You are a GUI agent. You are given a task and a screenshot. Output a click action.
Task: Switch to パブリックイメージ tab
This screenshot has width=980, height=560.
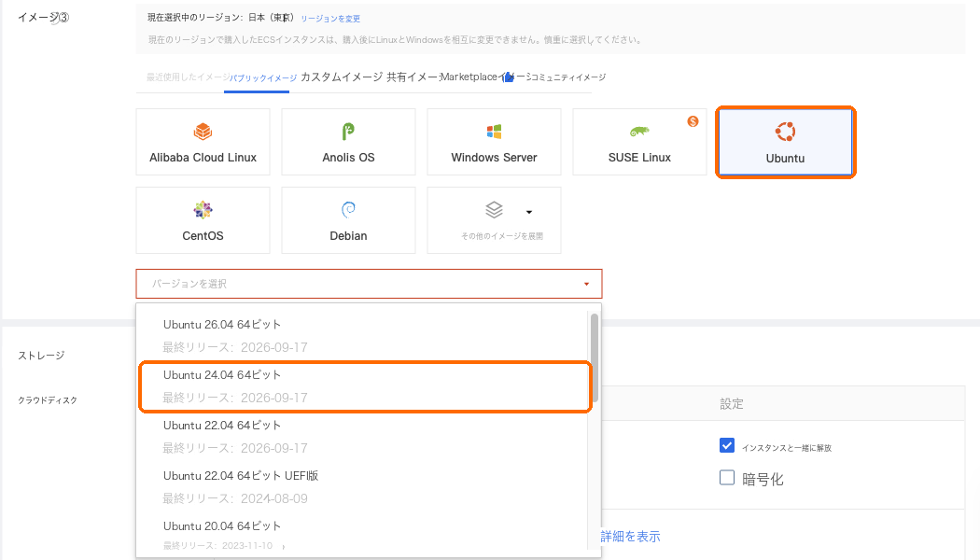pos(262,78)
